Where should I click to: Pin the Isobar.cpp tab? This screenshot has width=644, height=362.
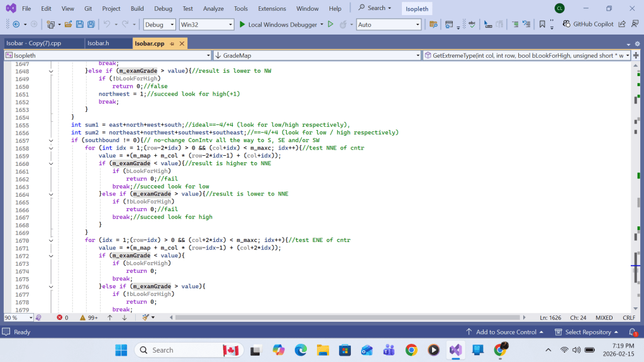pos(170,43)
